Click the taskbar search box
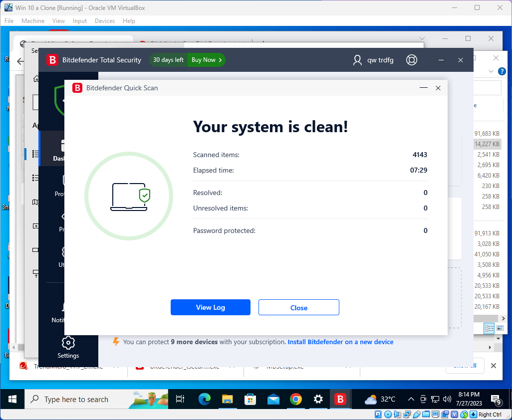512x420 pixels. pos(96,399)
